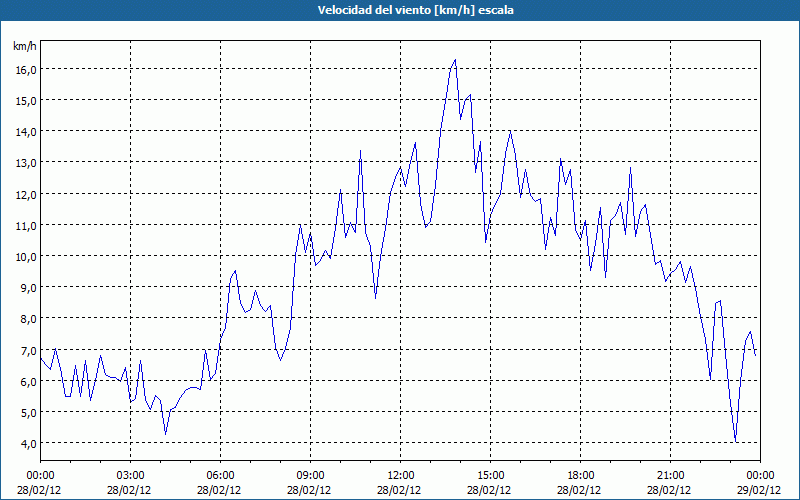
Task: Click the '10,0' y-axis label
Action: pyautogui.click(x=26, y=257)
